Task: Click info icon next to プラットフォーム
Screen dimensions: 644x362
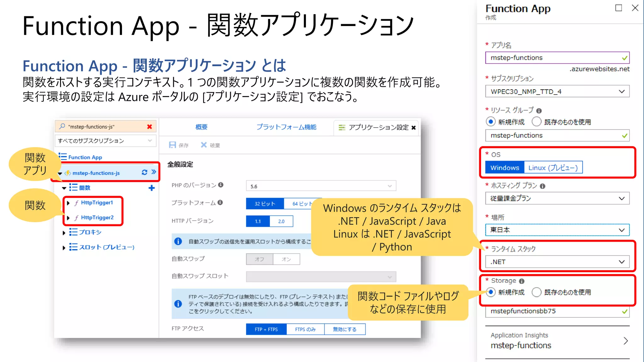Action: click(x=220, y=202)
